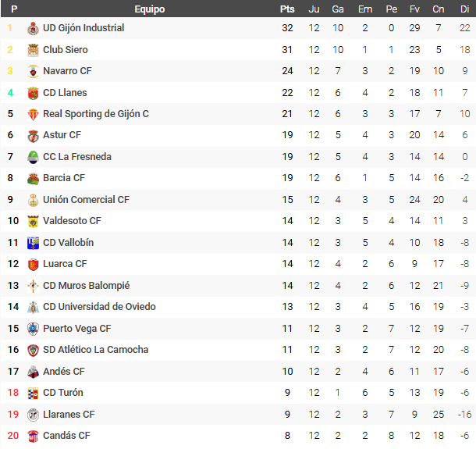The image size is (476, 449).
Task: Click the Pts column header
Action: (x=287, y=9)
